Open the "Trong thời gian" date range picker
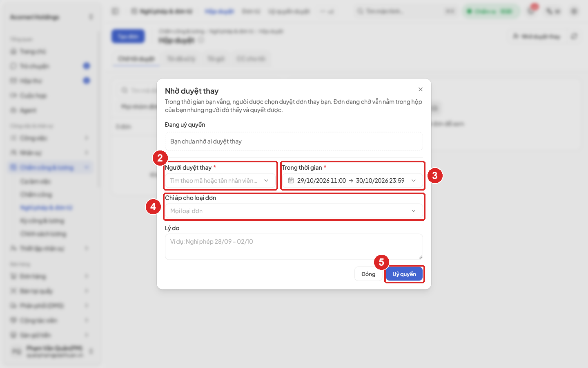Image resolution: width=588 pixels, height=368 pixels. click(x=352, y=181)
